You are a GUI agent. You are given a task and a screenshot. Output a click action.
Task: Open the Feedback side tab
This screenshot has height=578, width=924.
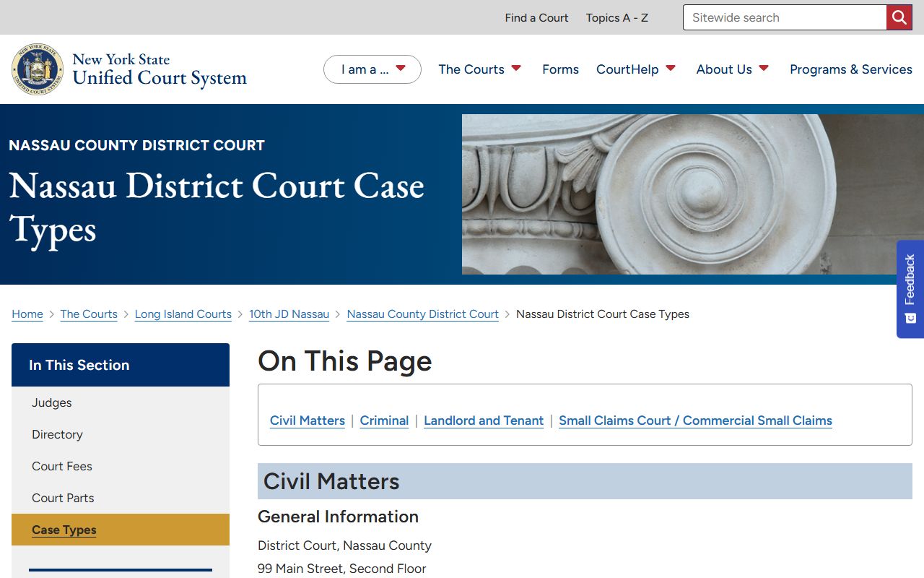click(910, 289)
